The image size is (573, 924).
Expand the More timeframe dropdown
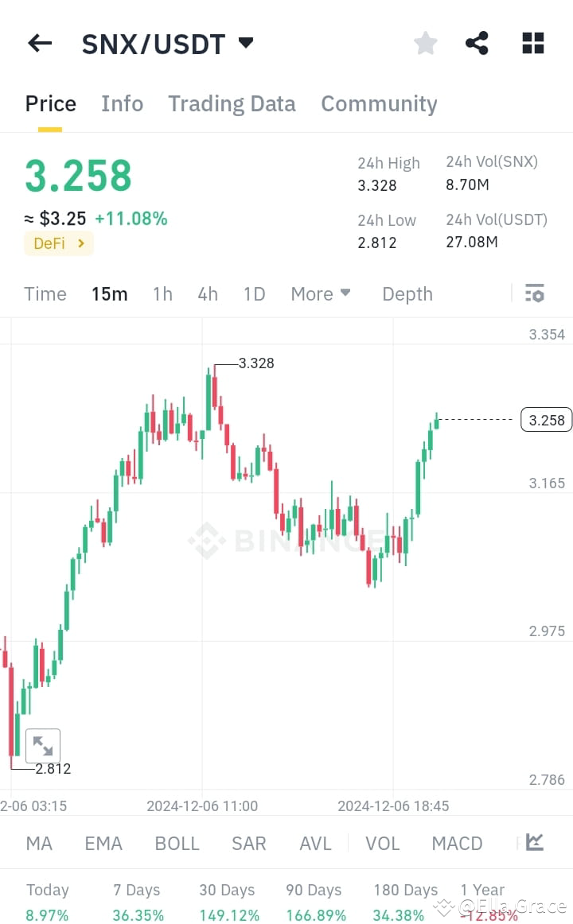tap(320, 293)
